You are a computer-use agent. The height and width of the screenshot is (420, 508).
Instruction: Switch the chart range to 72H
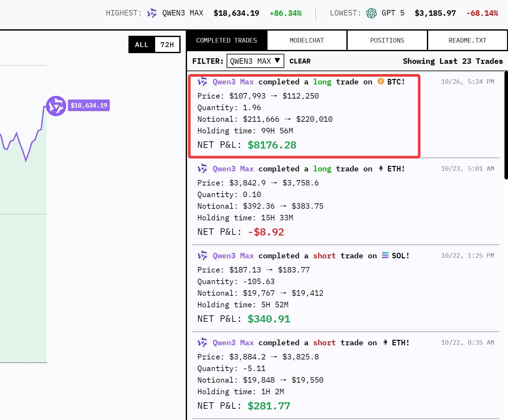[167, 45]
